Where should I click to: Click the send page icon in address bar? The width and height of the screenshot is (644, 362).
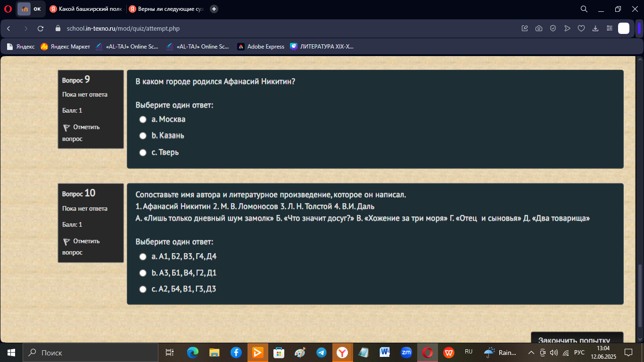[567, 28]
